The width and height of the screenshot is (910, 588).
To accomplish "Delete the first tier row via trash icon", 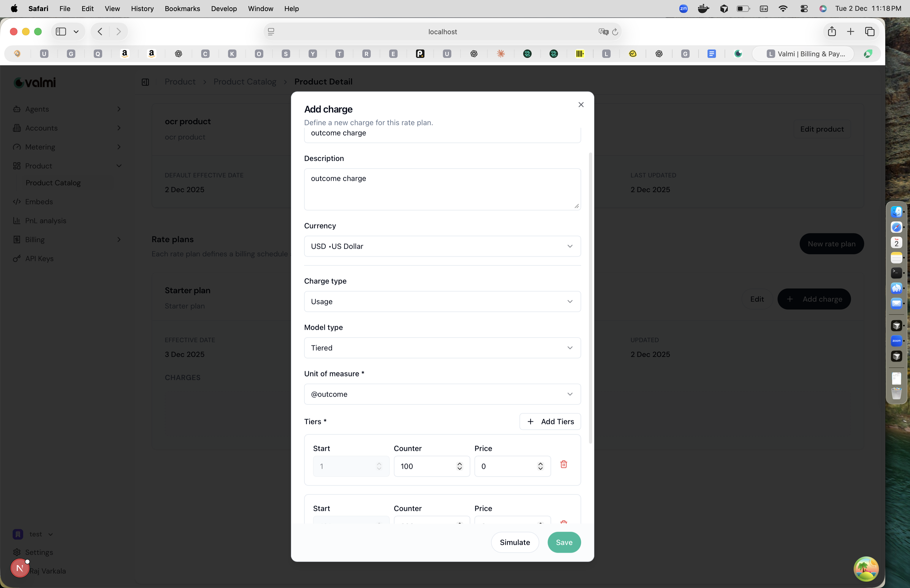I will (x=564, y=465).
